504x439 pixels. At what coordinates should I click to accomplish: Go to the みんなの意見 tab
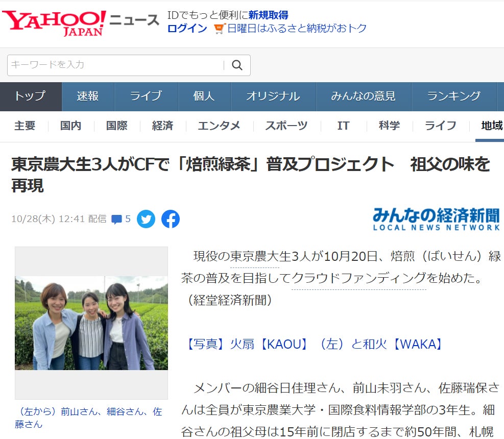(x=363, y=96)
